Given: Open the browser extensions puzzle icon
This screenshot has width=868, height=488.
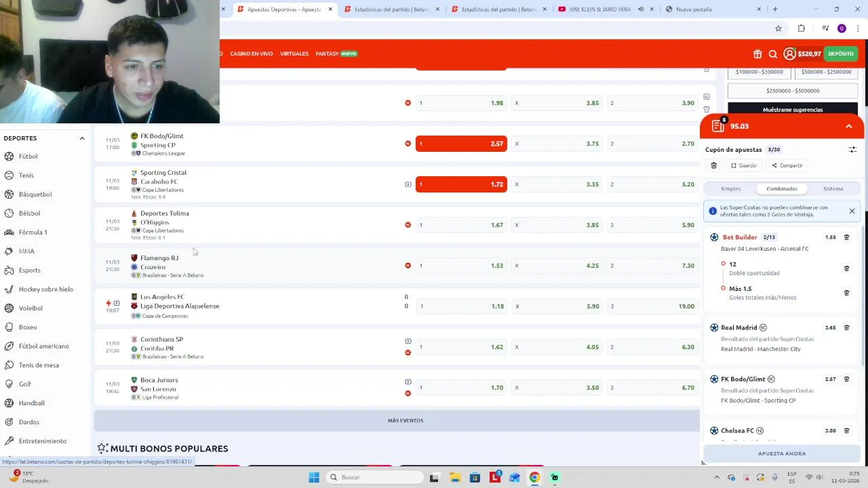Looking at the screenshot, I should (802, 28).
